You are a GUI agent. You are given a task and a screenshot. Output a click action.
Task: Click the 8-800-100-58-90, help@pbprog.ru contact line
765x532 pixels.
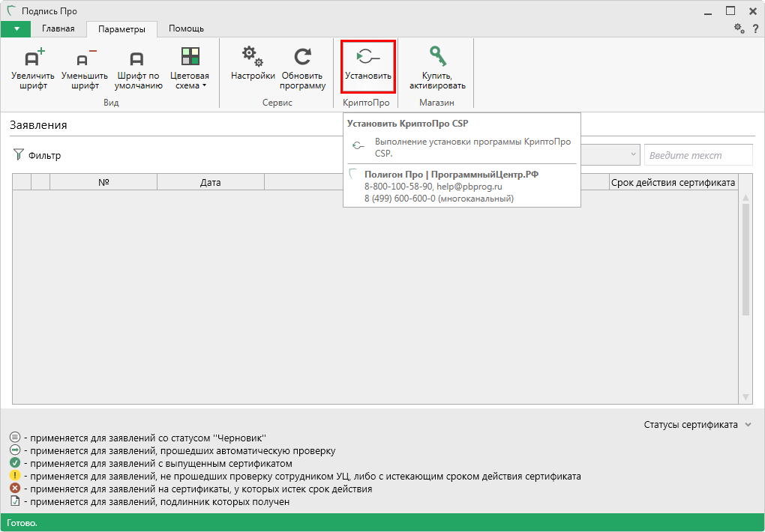[433, 187]
